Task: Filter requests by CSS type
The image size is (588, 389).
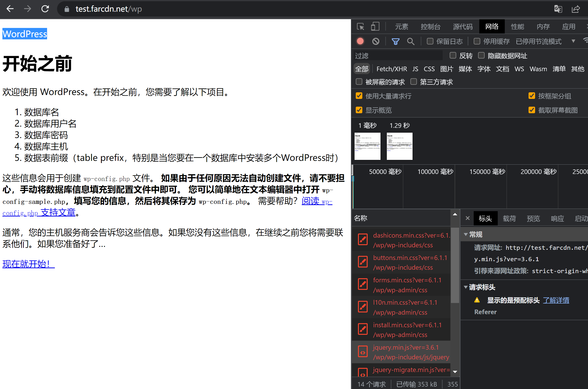Action: [429, 69]
